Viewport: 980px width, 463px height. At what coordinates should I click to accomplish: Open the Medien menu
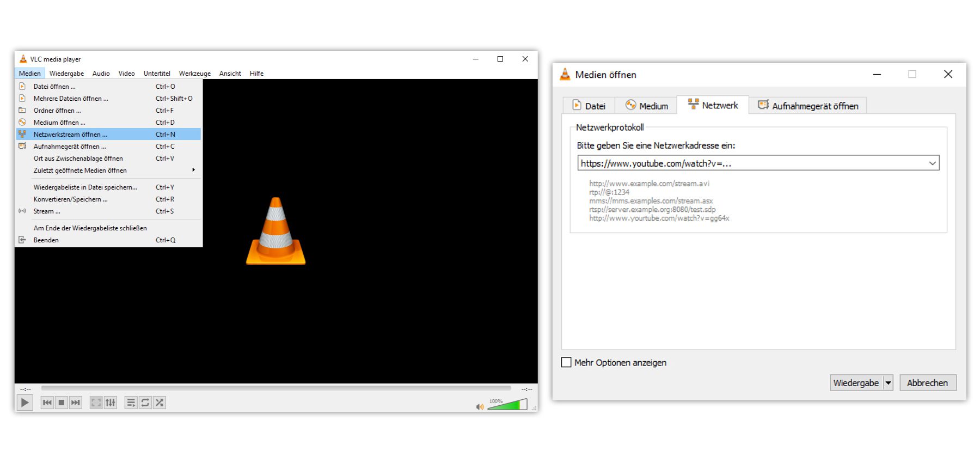click(x=29, y=73)
